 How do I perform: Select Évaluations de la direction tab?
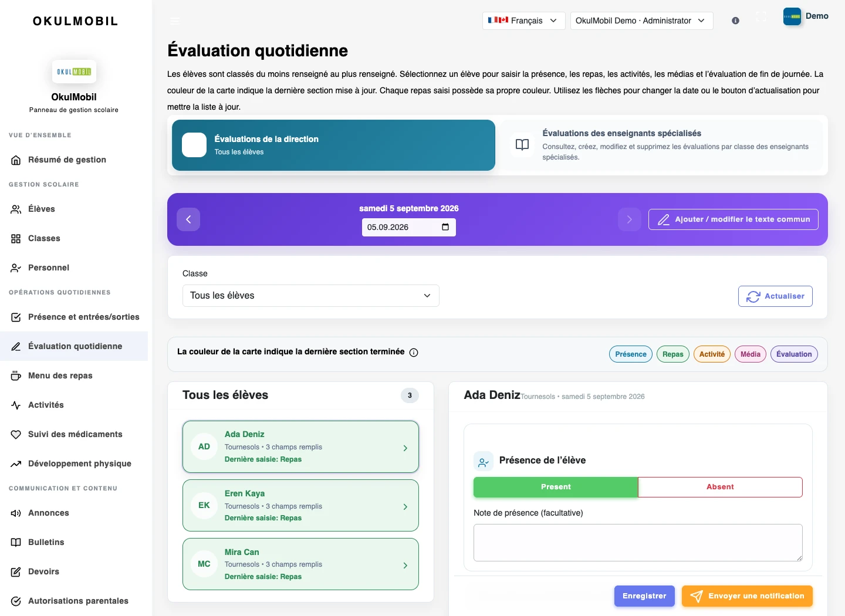(333, 145)
